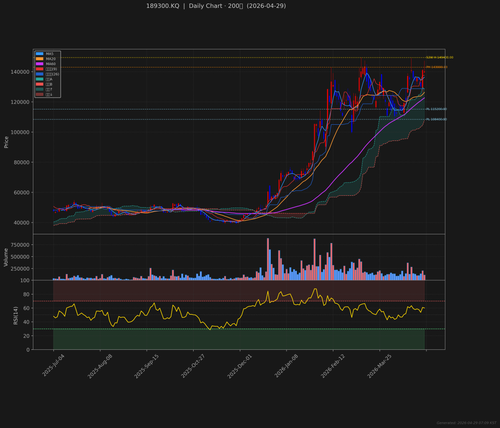This screenshot has width=500, height=428.
Task: Click the 20 RSI axis tick
Action: 26,336
